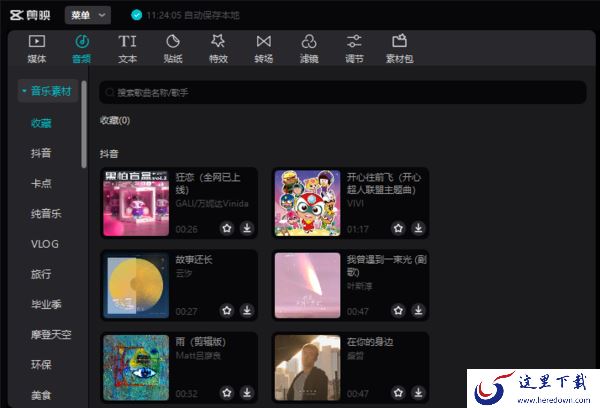Collapse the 音乐素材 category section
Screen dimensions: 600x408
click(x=48, y=91)
